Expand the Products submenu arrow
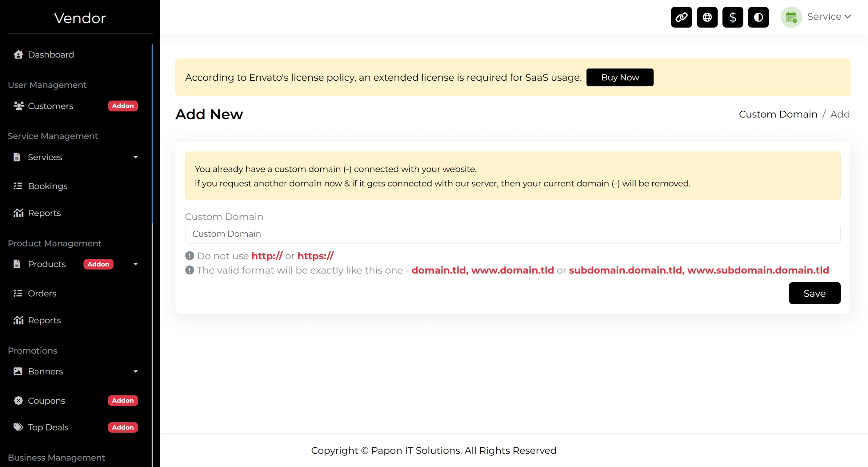The height and width of the screenshot is (467, 868). click(136, 264)
